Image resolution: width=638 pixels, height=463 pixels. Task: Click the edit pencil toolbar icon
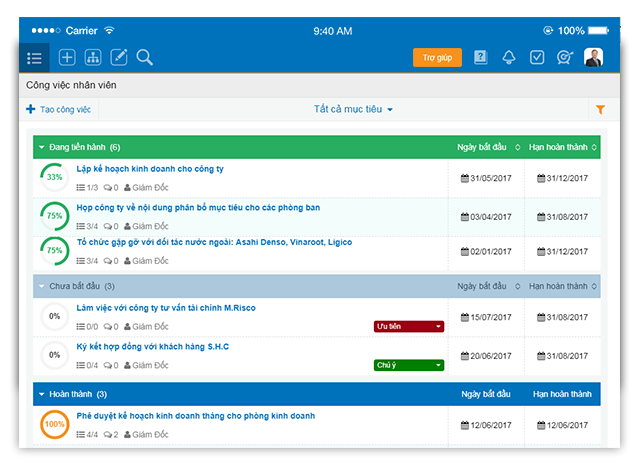click(119, 57)
